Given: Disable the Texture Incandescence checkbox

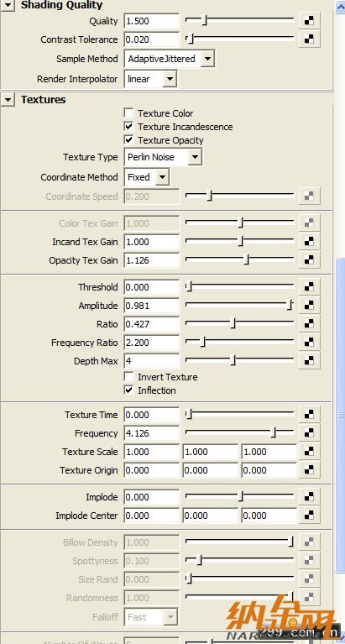Looking at the screenshot, I should 129,127.
